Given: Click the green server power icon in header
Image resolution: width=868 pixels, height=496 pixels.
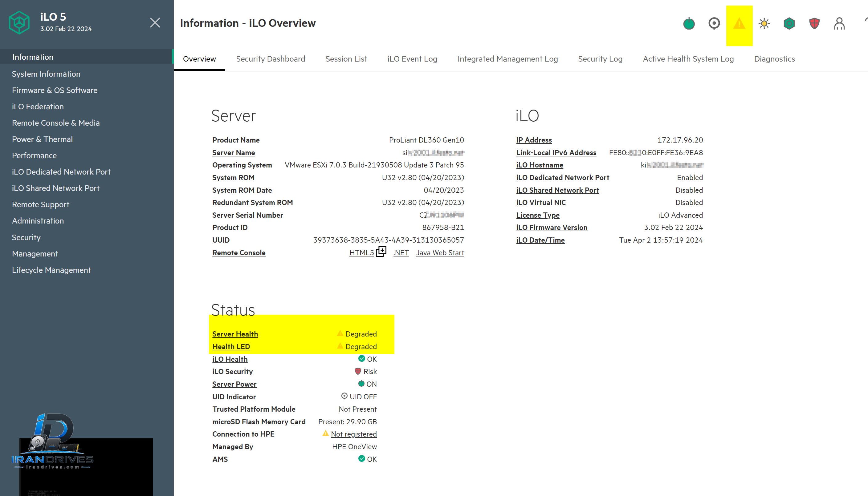Looking at the screenshot, I should pyautogui.click(x=689, y=23).
